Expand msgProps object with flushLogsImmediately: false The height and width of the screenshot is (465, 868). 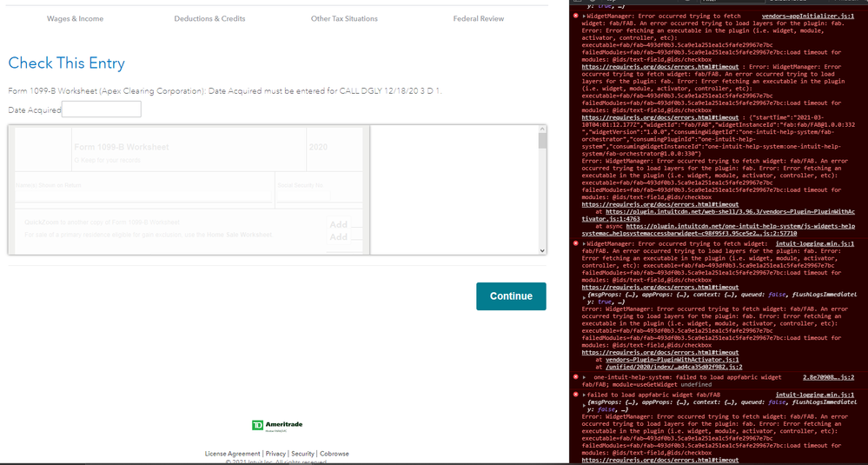585,405
